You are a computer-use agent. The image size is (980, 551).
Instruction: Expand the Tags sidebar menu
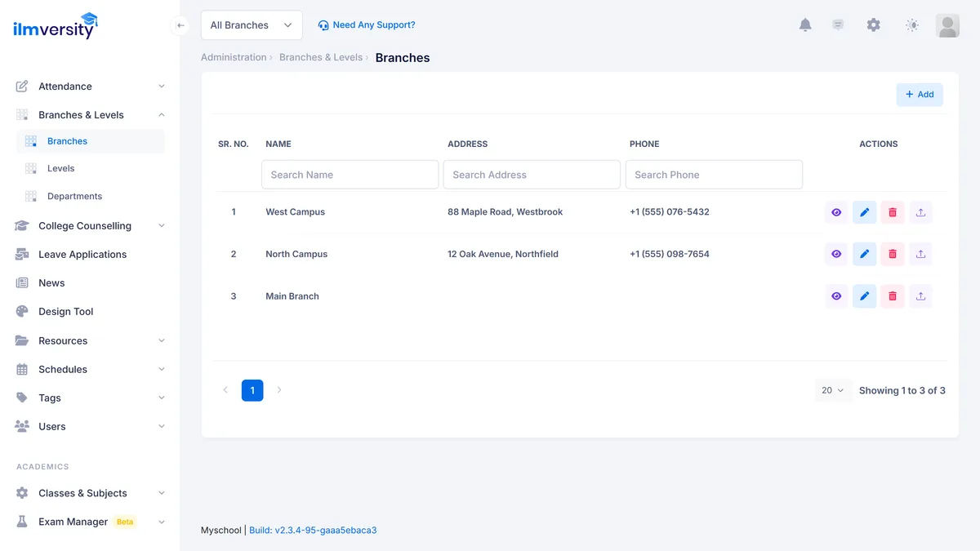click(x=90, y=398)
